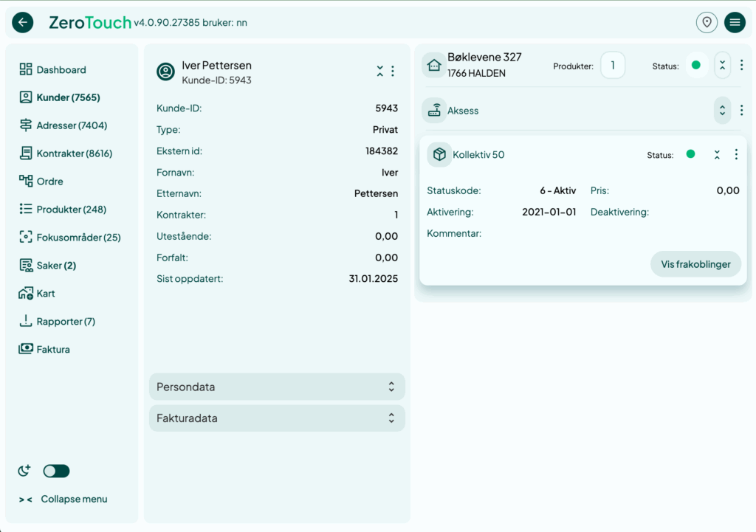The height and width of the screenshot is (532, 756).
Task: Toggle the dark mode switch
Action: point(56,471)
